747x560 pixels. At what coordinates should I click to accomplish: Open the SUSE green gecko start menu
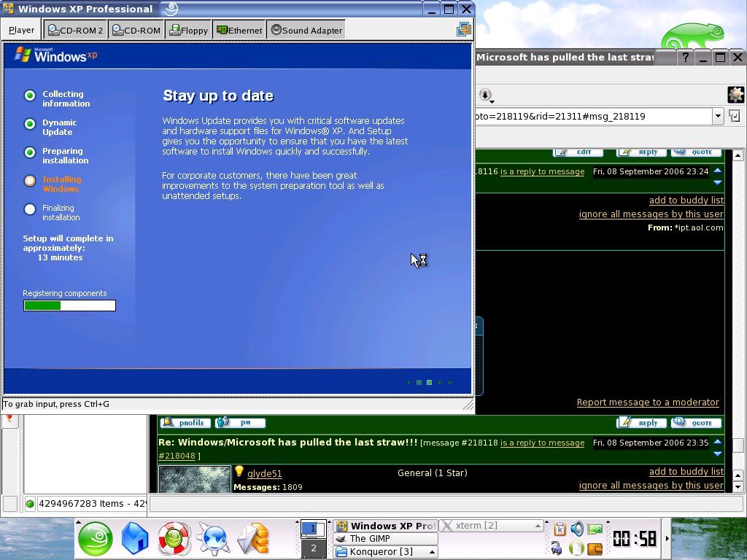96,540
